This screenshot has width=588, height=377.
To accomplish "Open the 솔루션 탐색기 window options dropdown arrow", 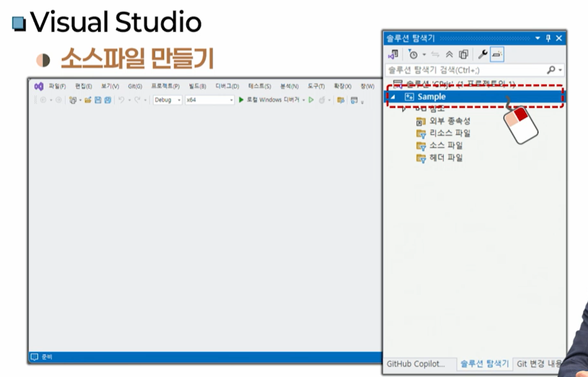I will point(538,38).
